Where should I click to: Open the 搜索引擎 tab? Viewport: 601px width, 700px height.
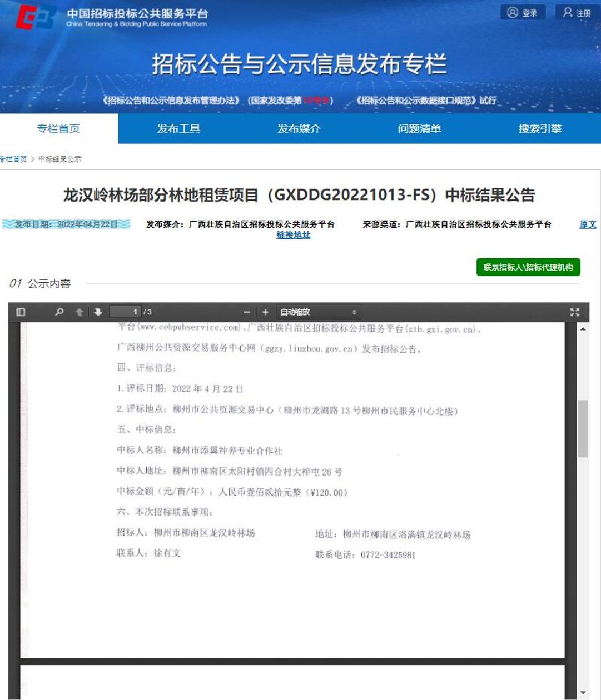[540, 129]
